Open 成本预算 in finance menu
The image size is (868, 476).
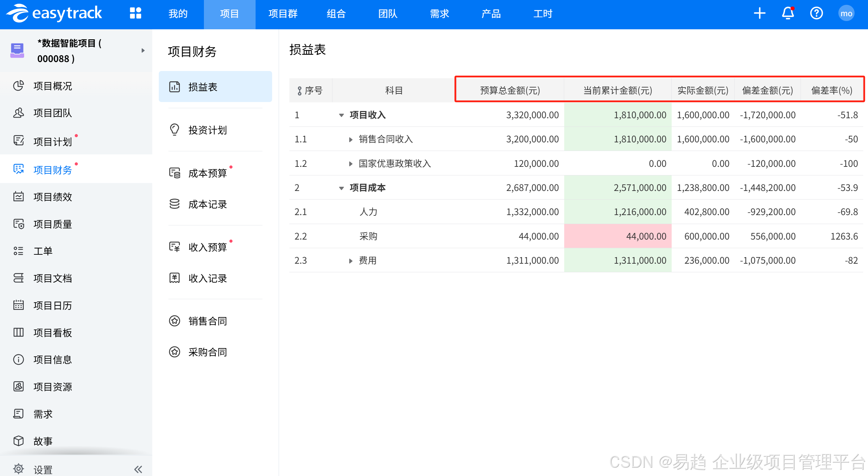click(x=207, y=173)
